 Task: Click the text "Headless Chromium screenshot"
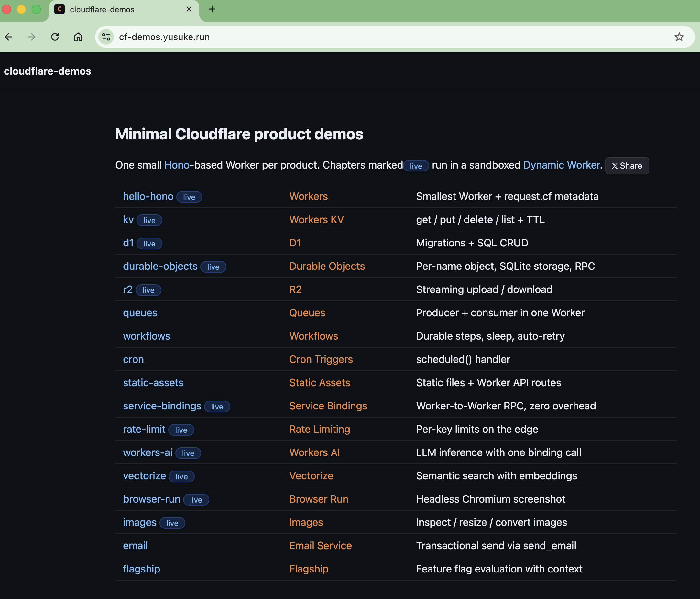(x=491, y=499)
